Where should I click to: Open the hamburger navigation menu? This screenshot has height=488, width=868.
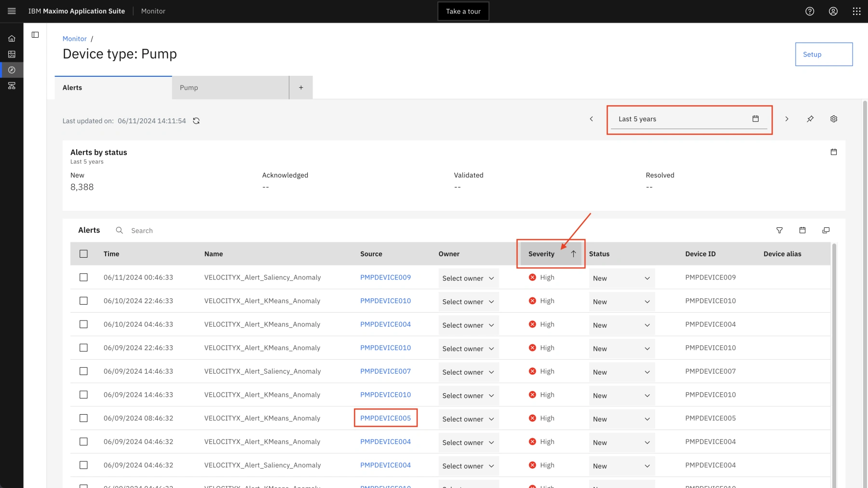pyautogui.click(x=12, y=11)
